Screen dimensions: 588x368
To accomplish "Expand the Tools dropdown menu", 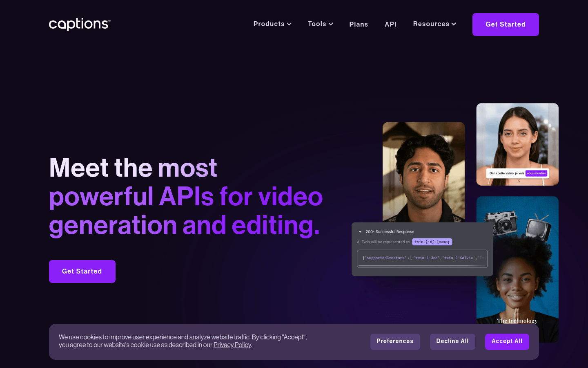I will pyautogui.click(x=321, y=24).
